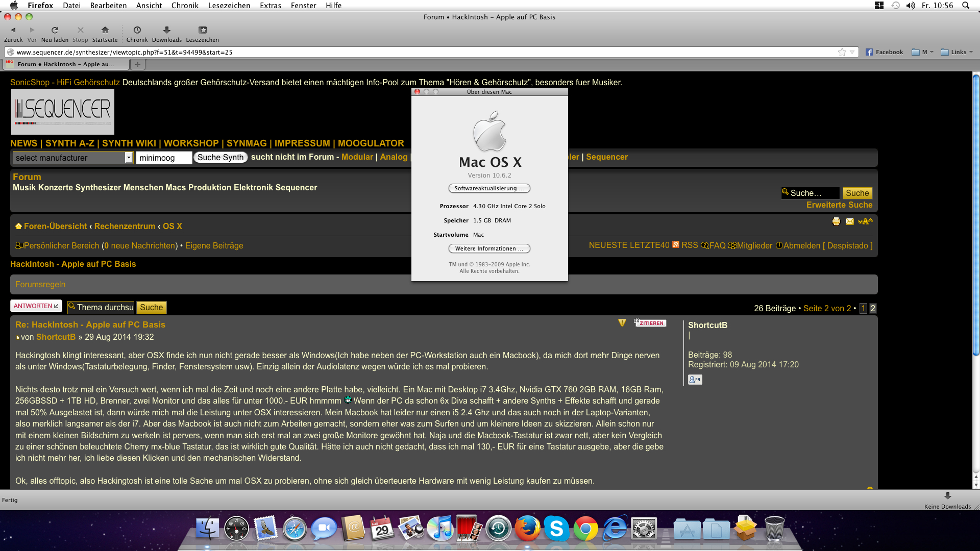Open the Abmelden logout link

click(802, 245)
